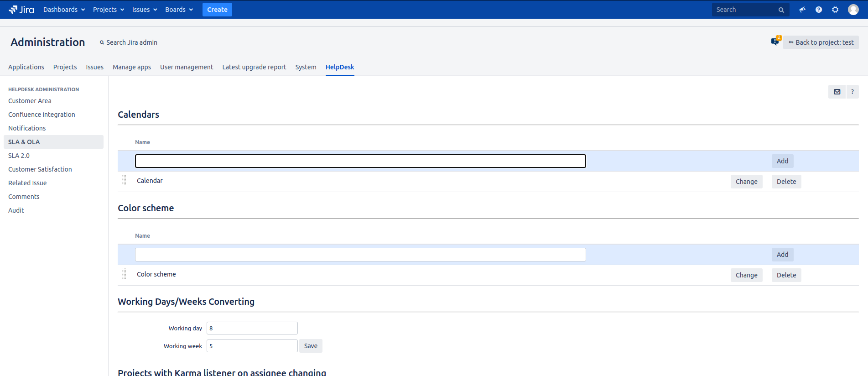Focus the Calendars name input field
Viewport: 868px width, 376px height.
360,161
